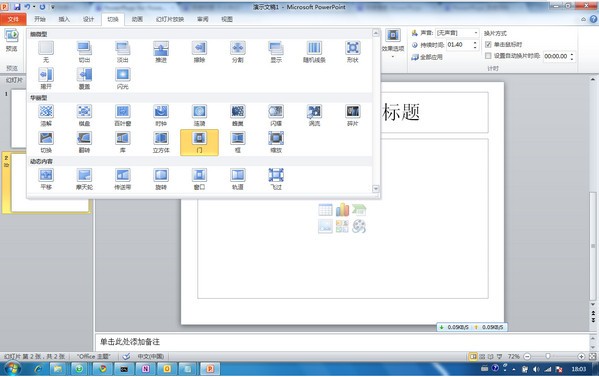Apply the 传送带 conveyor transition
Image resolution: width=599 pixels, height=377 pixels.
click(x=123, y=179)
